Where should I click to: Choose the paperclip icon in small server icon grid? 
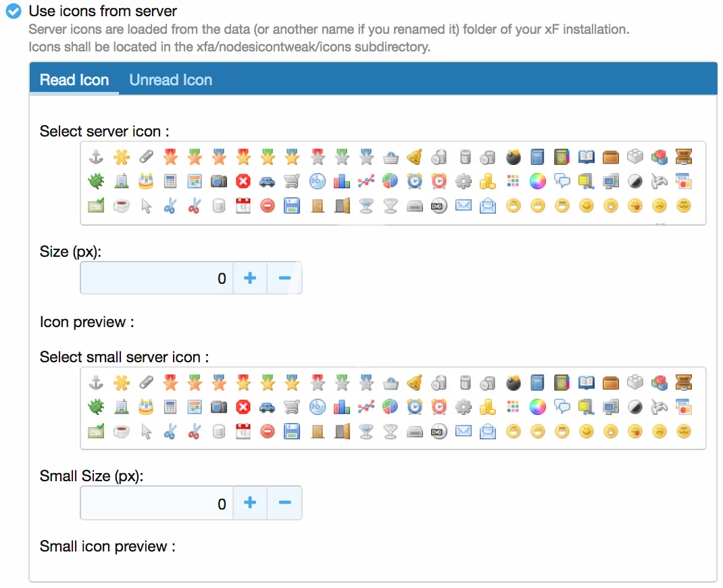tap(145, 383)
